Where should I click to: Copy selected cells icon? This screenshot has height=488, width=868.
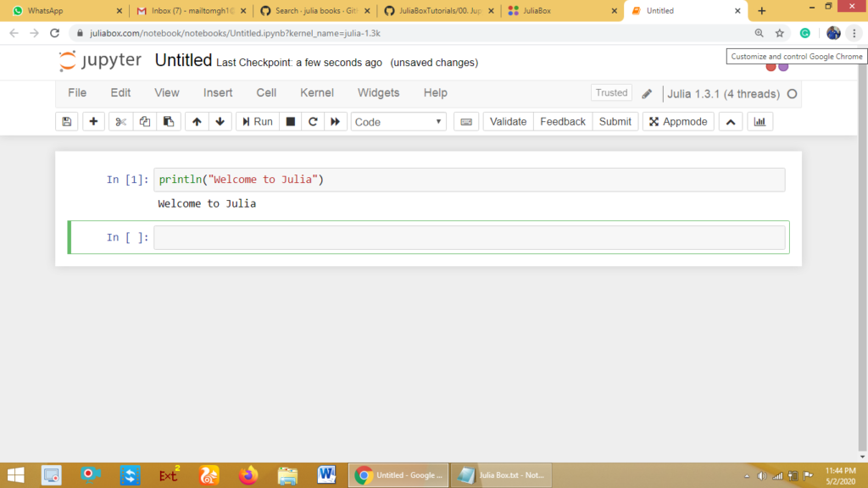(x=144, y=122)
